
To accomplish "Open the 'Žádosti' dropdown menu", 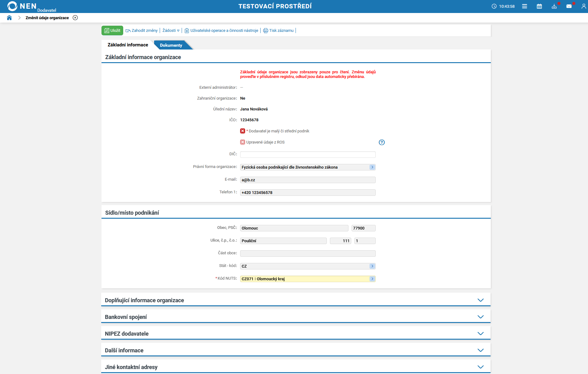I will click(x=171, y=31).
